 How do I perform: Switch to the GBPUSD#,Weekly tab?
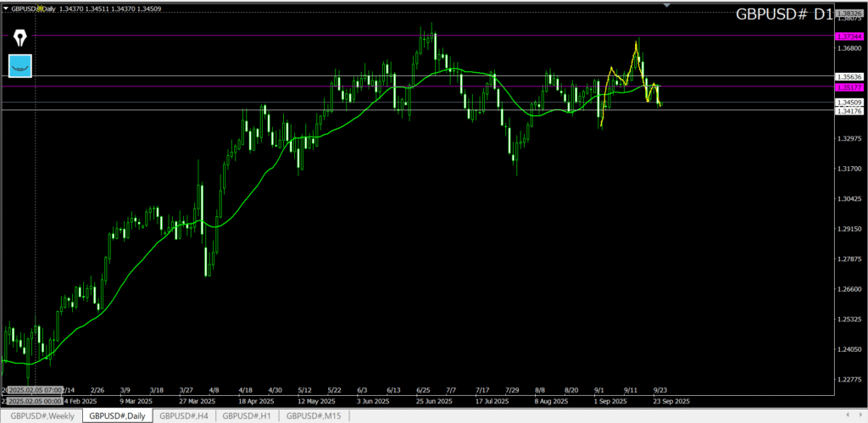coord(42,415)
